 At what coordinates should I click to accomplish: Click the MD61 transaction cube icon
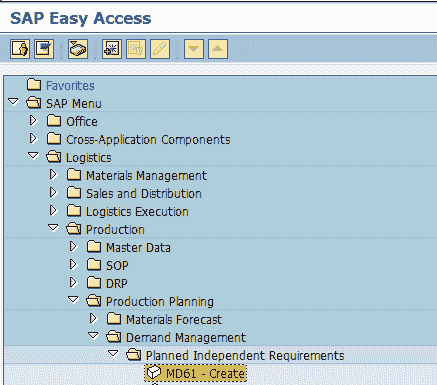point(154,373)
